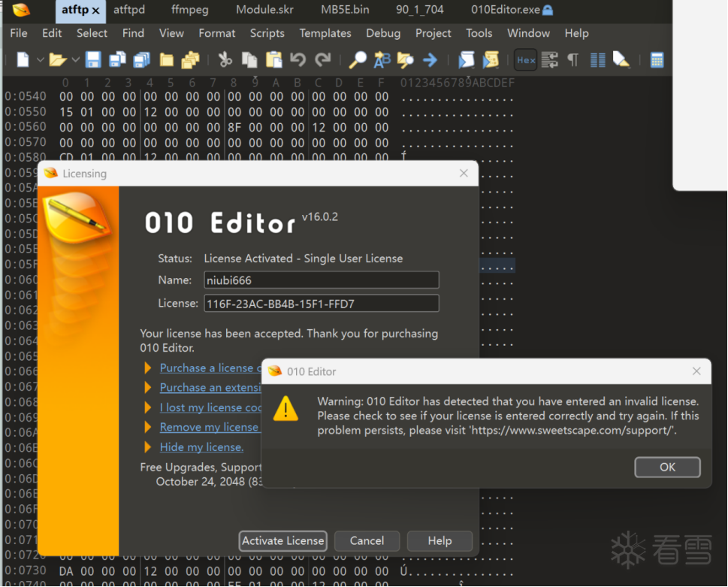Click OK in the invalid license warning

click(x=667, y=467)
